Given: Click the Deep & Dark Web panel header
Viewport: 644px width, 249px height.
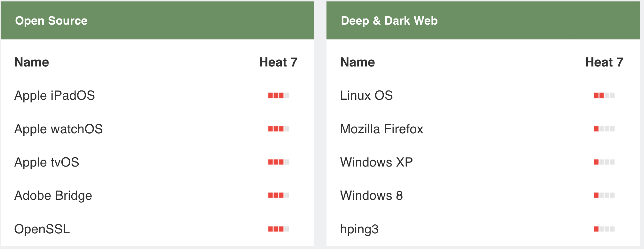Looking at the screenshot, I should point(483,20).
